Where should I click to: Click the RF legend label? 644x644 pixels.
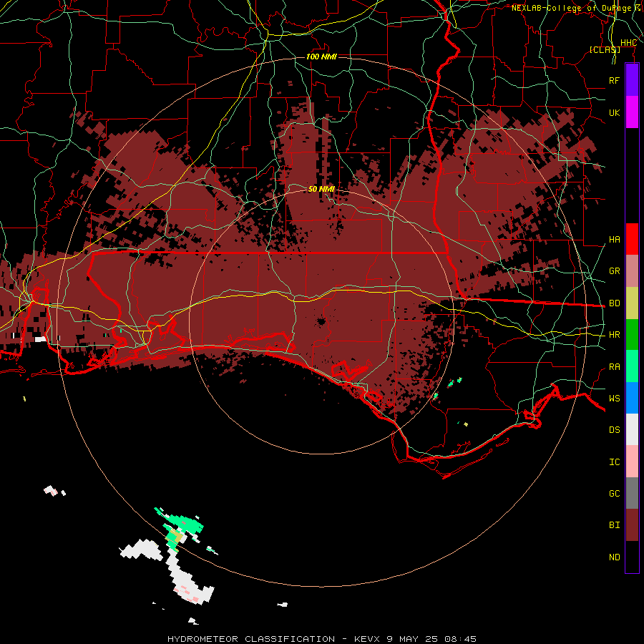pyautogui.click(x=614, y=80)
